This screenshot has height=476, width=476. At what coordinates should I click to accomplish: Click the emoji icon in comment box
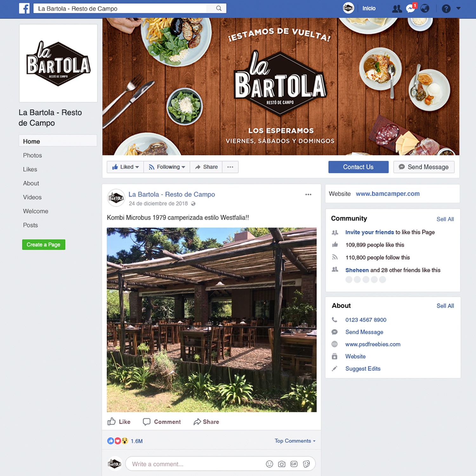click(x=269, y=464)
